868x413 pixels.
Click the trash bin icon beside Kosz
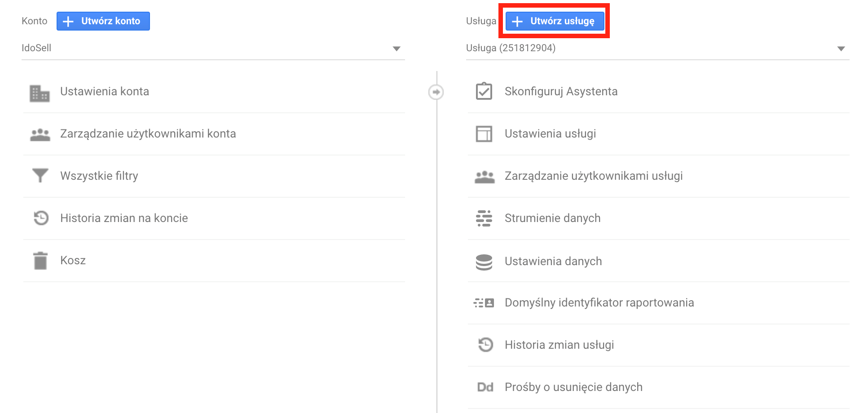coord(40,261)
